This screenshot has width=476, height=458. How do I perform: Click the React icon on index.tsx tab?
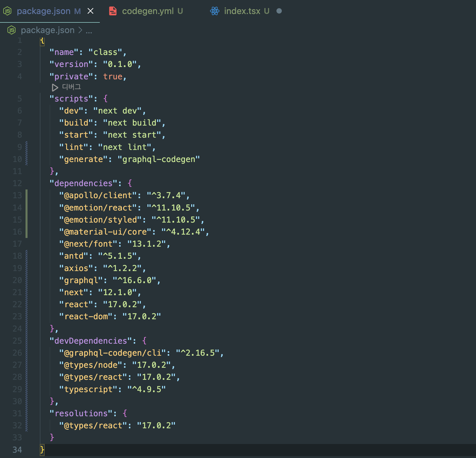(215, 11)
